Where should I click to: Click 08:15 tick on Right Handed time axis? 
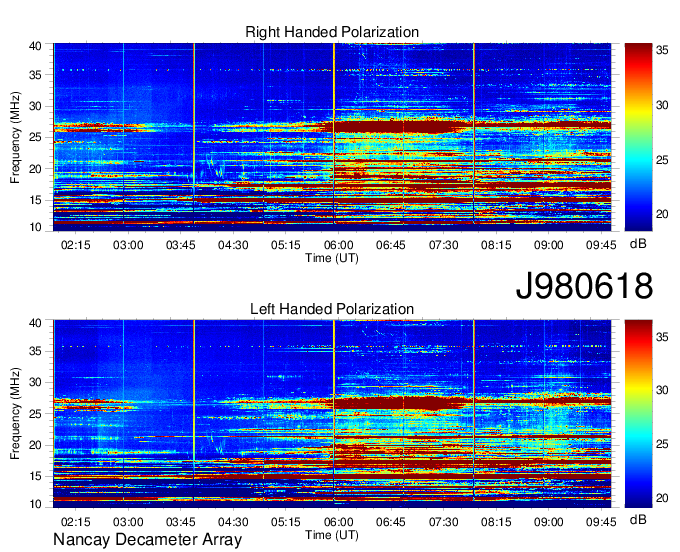click(x=496, y=245)
